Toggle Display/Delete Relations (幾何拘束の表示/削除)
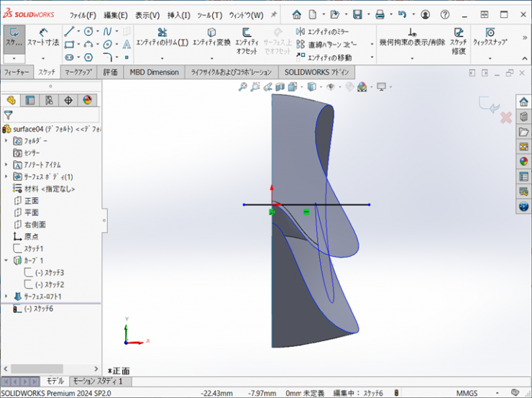The height and width of the screenshot is (398, 532). (412, 37)
